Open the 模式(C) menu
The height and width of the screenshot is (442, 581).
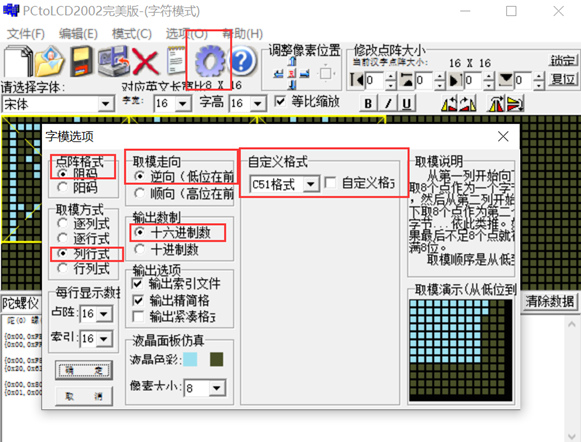click(132, 34)
